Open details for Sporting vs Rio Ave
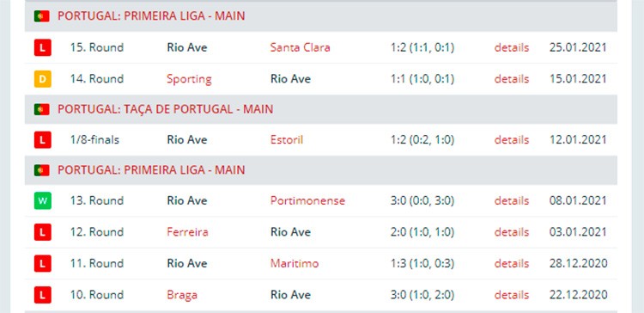Screen dimensions: 644x313 tap(512, 78)
